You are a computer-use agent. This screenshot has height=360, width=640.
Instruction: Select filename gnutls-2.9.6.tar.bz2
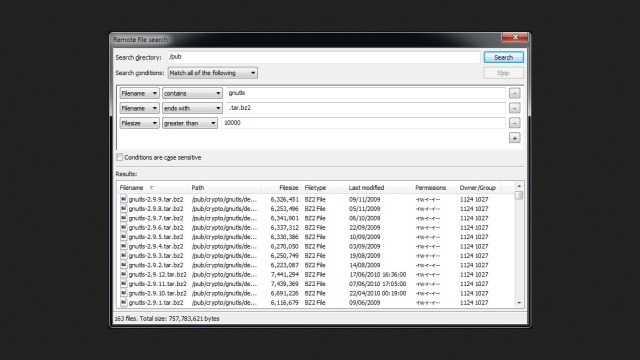pos(156,228)
